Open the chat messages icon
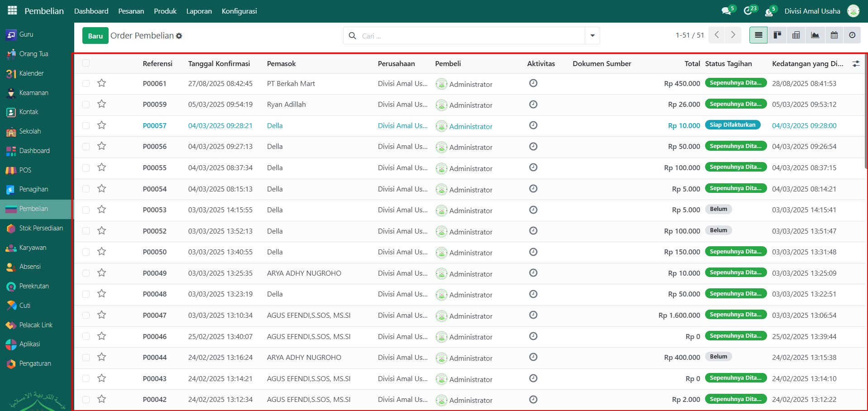This screenshot has width=868, height=411. pos(726,11)
